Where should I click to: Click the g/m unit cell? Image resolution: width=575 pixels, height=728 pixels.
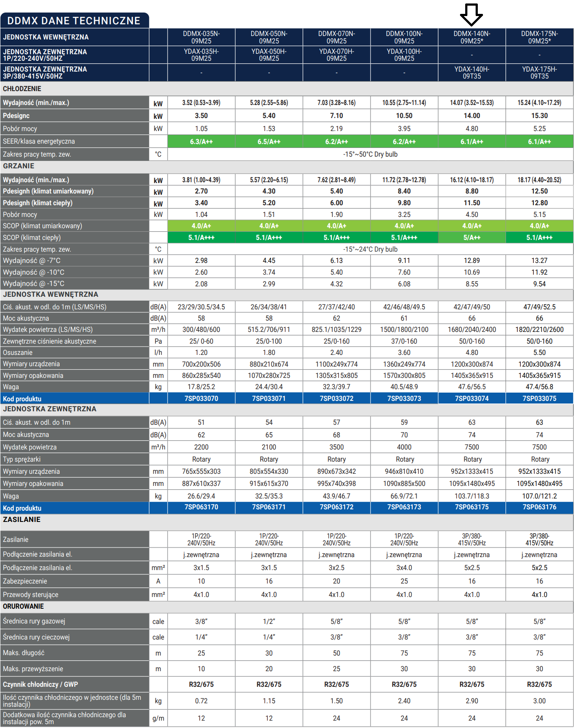(x=158, y=718)
